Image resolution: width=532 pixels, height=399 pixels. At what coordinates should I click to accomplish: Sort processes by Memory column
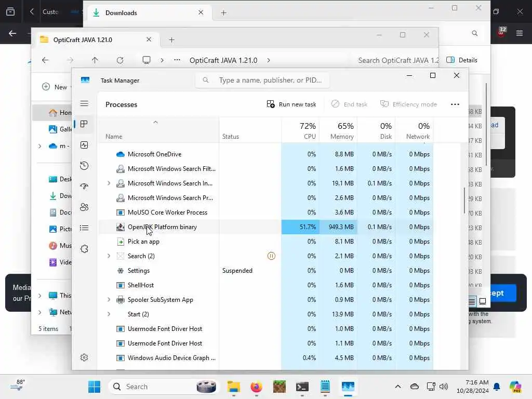[338, 130]
